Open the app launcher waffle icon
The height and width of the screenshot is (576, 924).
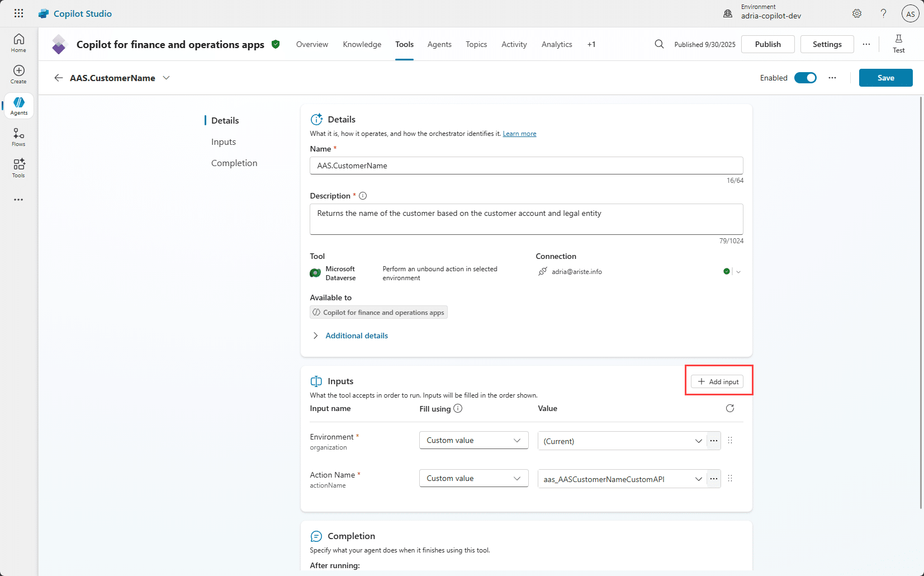click(18, 13)
